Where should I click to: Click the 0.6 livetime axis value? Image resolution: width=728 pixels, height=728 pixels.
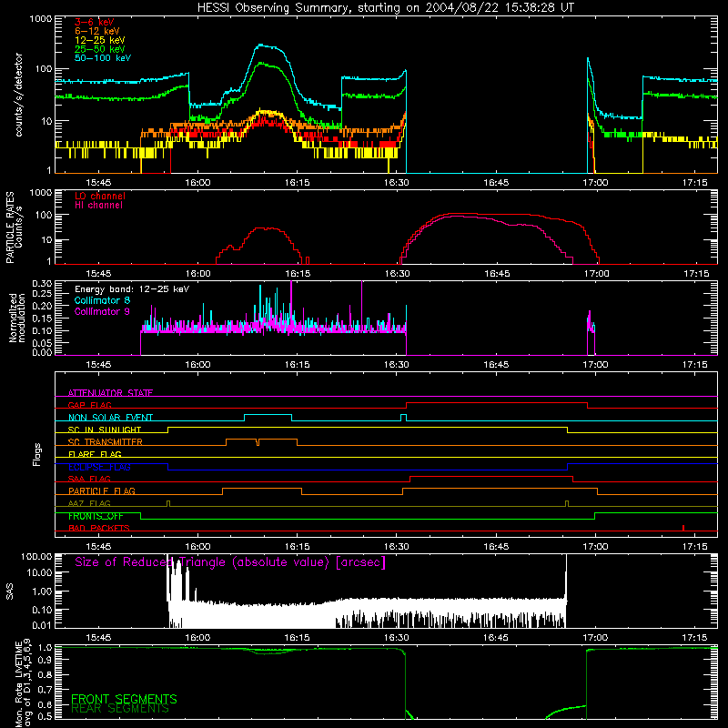pos(45,704)
